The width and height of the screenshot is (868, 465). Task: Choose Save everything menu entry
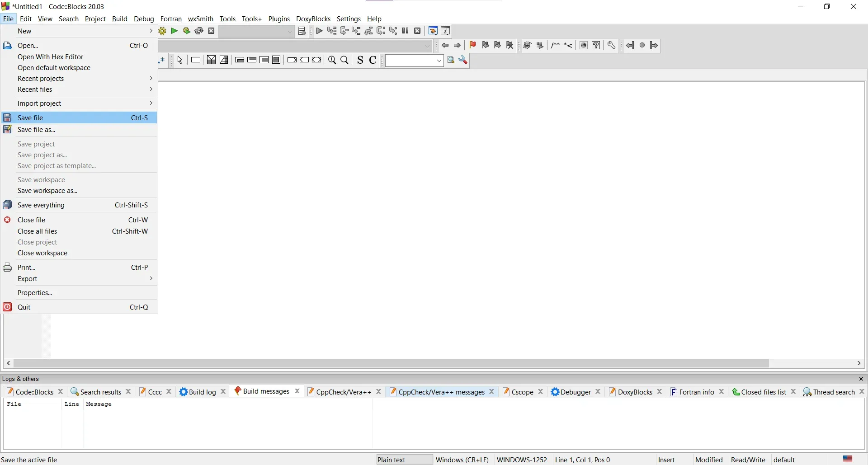click(x=80, y=206)
